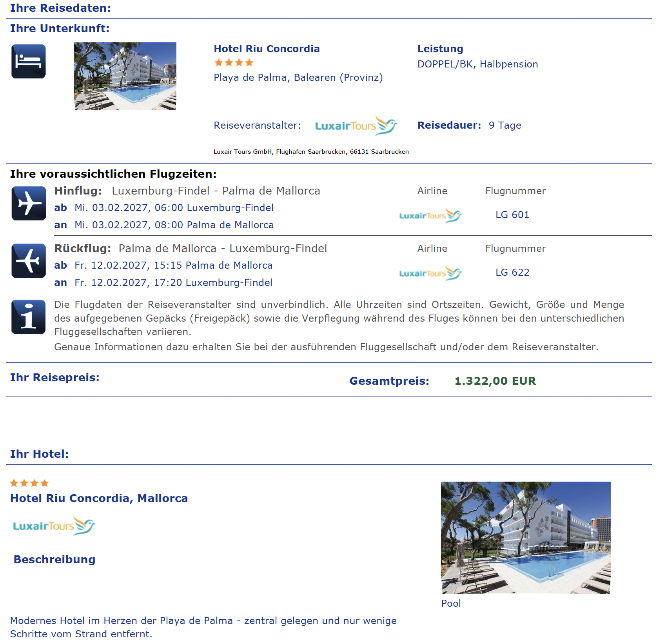The width and height of the screenshot is (657, 644).
Task: Click the LuxairTours logo above Beschreibung
Action: pos(54,526)
